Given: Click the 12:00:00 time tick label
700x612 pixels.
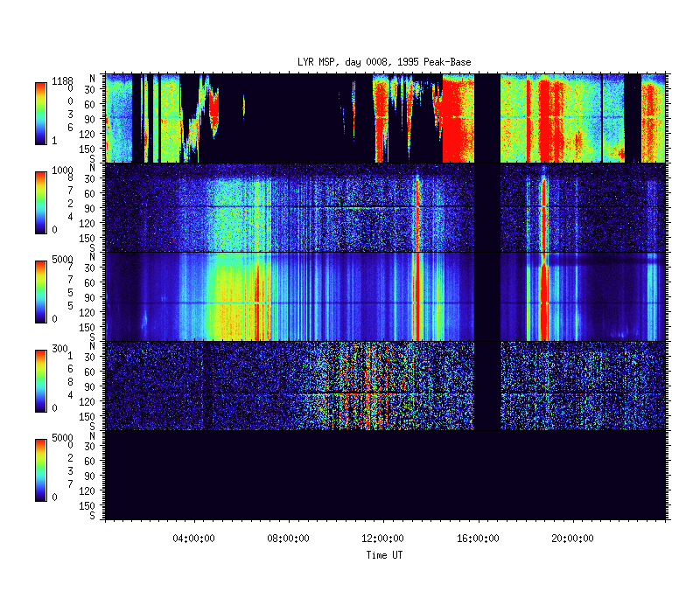Looking at the screenshot, I should [x=386, y=539].
